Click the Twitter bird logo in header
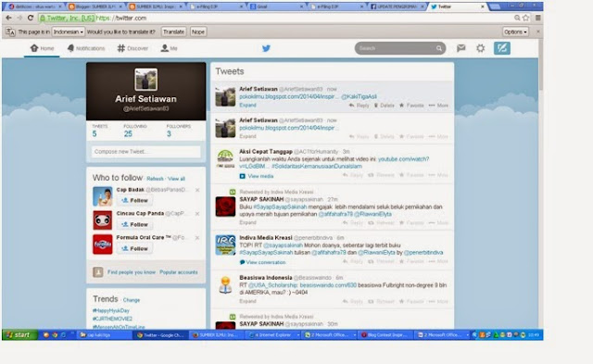593x364 pixels. [266, 48]
